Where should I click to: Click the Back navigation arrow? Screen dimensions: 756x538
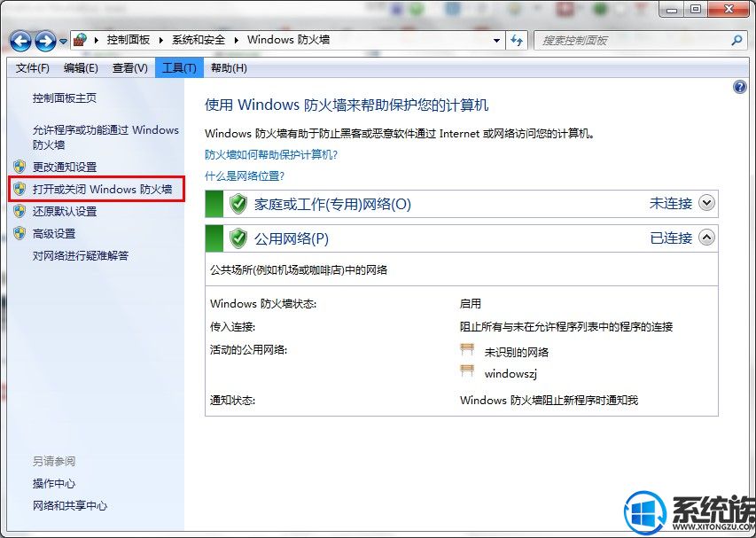20,41
